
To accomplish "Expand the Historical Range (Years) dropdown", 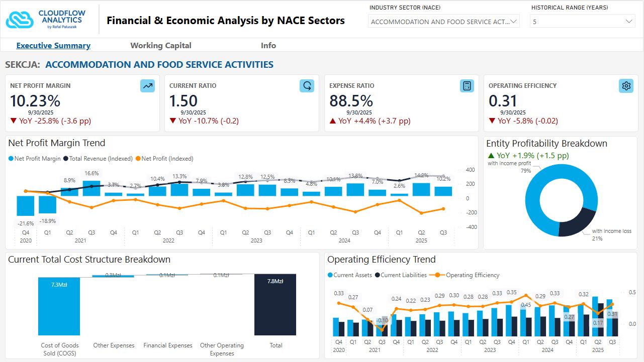I will (x=583, y=22).
